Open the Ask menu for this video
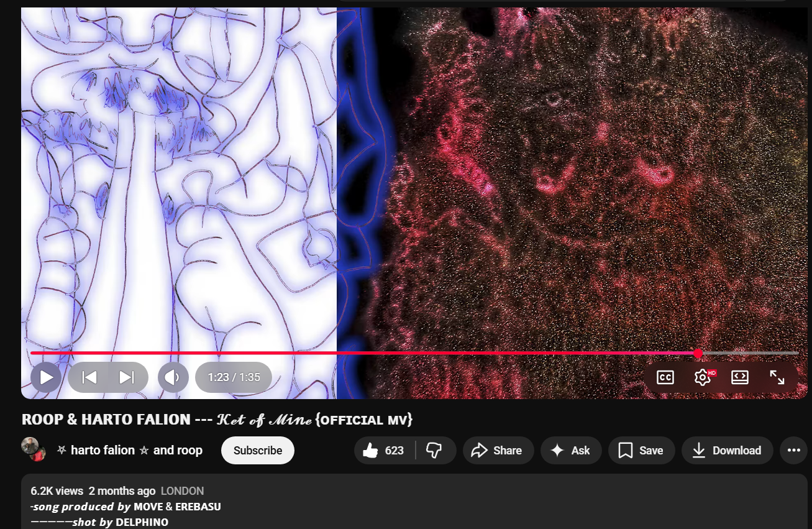The height and width of the screenshot is (529, 812). point(570,450)
